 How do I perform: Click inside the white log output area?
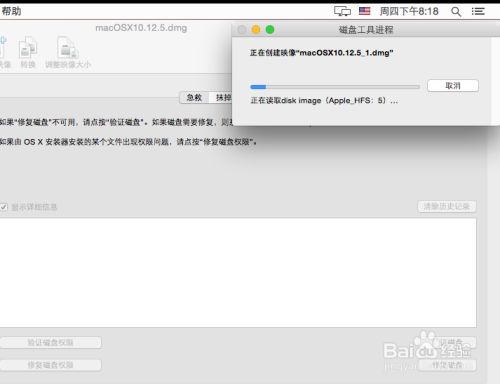[x=238, y=273]
